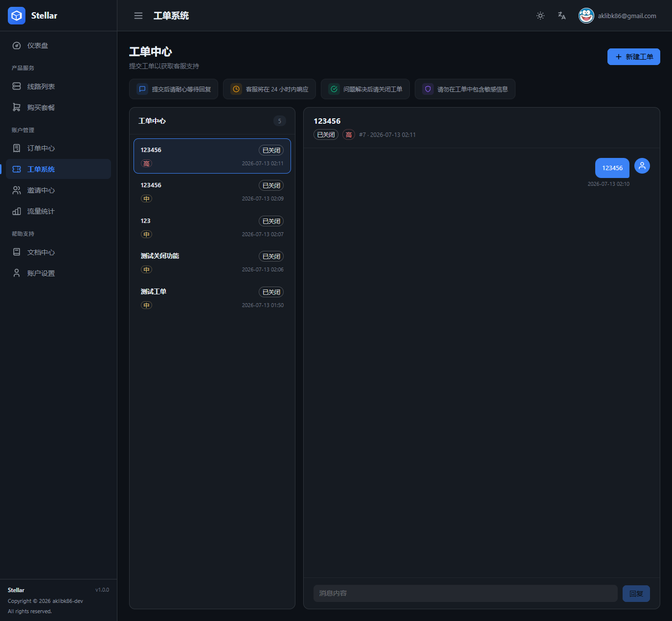The height and width of the screenshot is (621, 672).
Task: Open user menu for aklibk86@gmail.com
Action: tap(618, 16)
